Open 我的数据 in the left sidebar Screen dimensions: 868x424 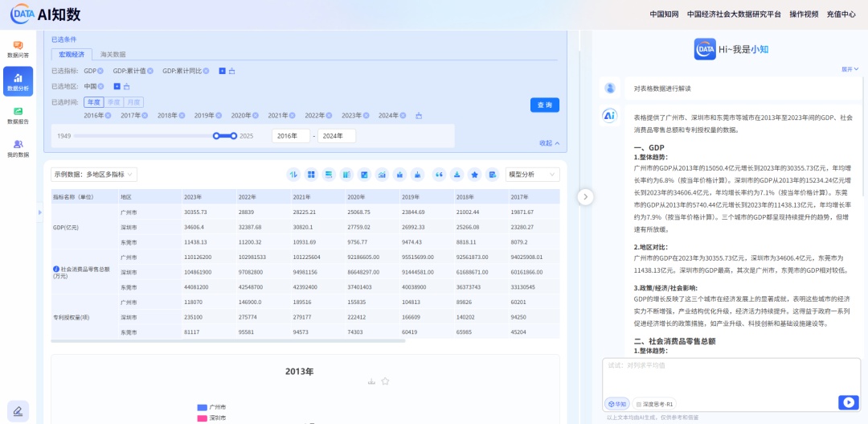(x=18, y=148)
